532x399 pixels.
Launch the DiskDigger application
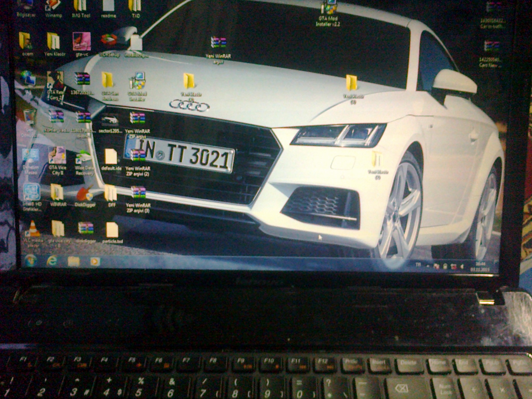pos(85,196)
